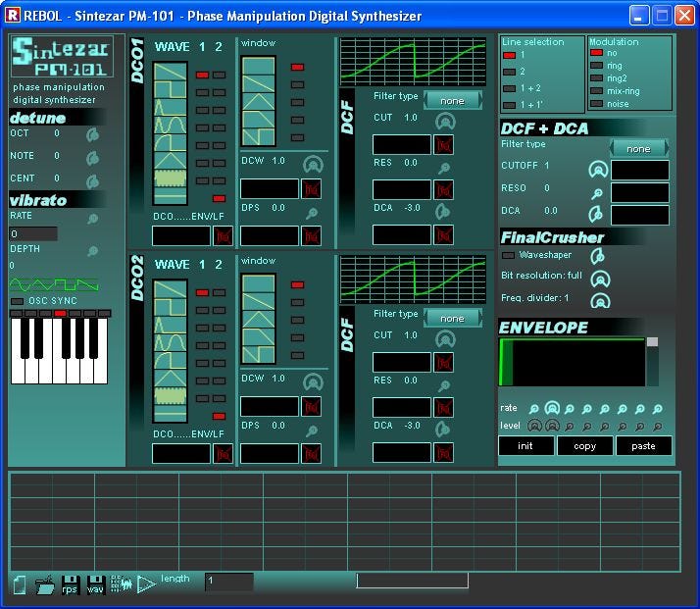Screen dimensions: 700x609
Task: Enable OSC SYNC
Action: tap(17, 301)
